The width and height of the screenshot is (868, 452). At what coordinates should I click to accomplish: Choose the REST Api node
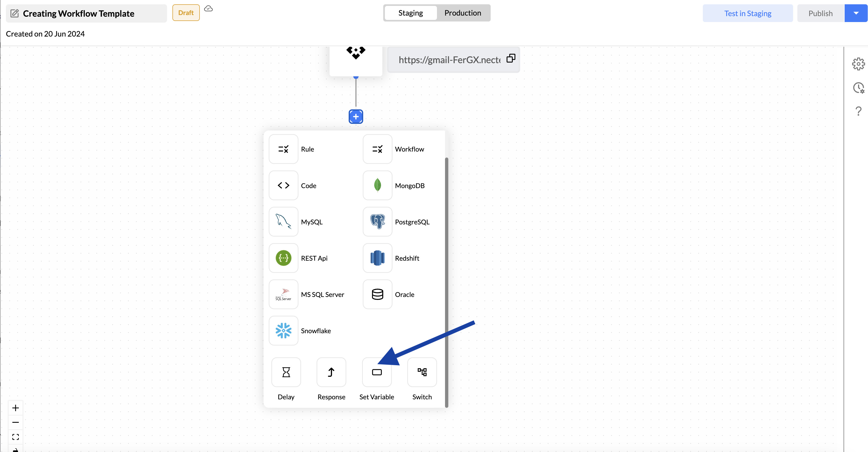283,258
